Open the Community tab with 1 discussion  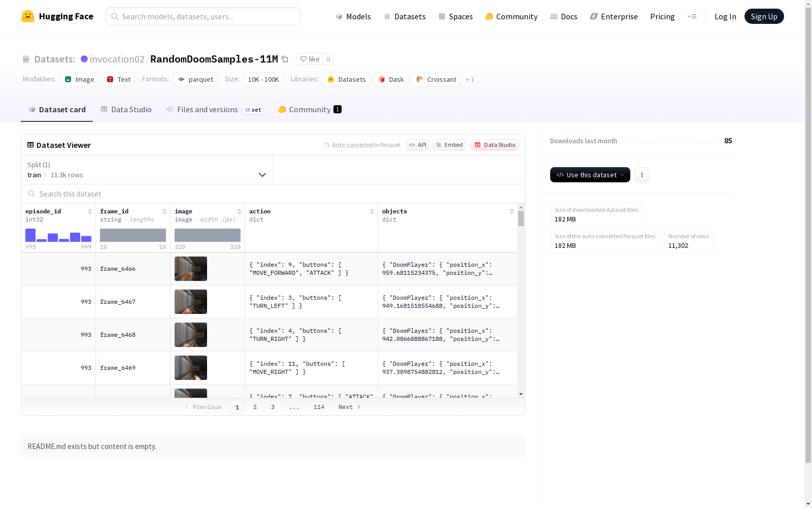click(310, 110)
